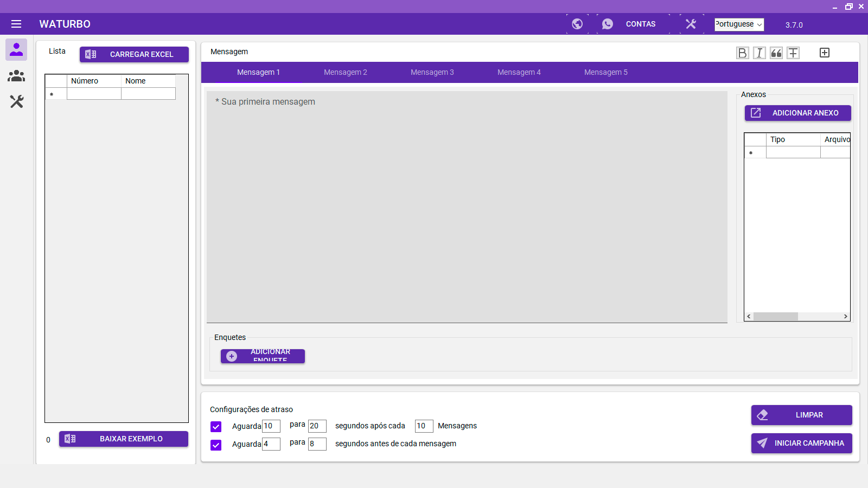The height and width of the screenshot is (488, 868).
Task: Switch to Mensagem 2 tab
Action: [345, 72]
